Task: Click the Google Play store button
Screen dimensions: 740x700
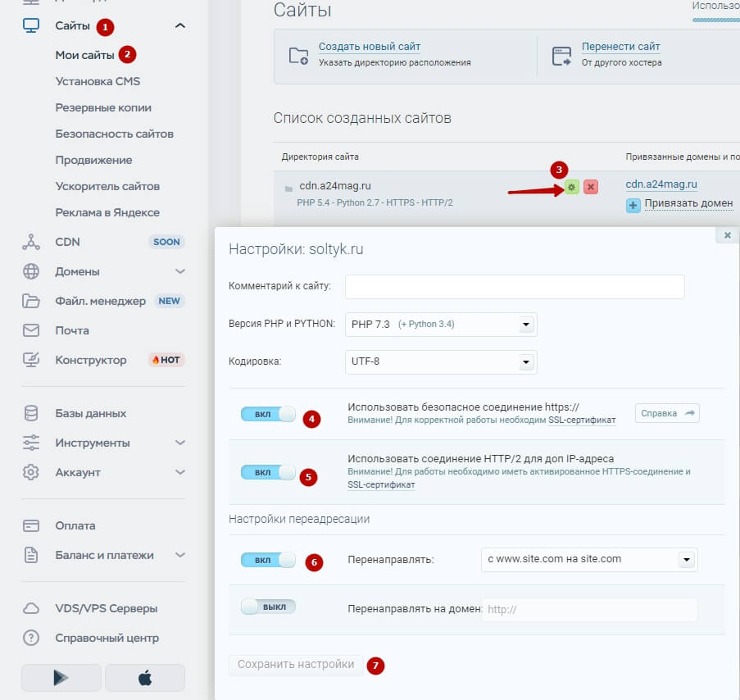Action: tap(61, 678)
